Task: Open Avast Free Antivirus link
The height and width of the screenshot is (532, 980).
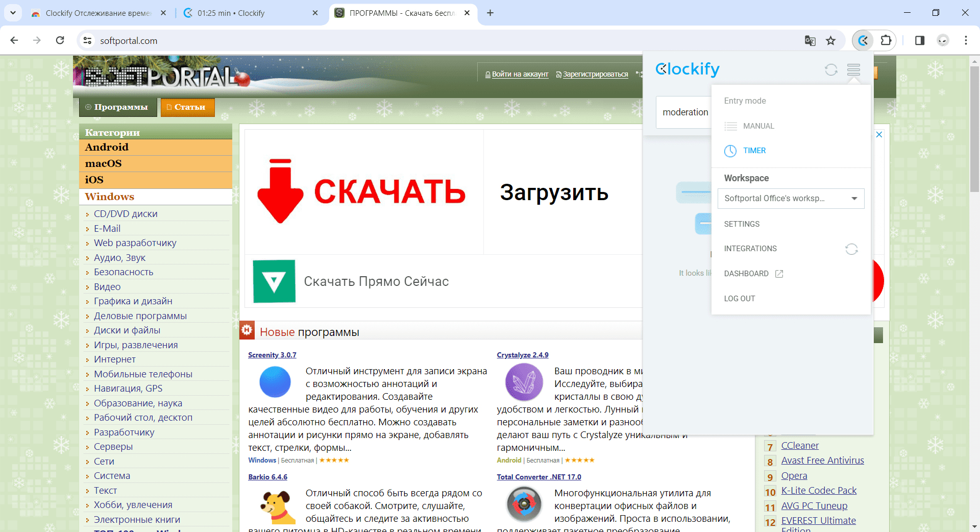Action: [x=822, y=461]
